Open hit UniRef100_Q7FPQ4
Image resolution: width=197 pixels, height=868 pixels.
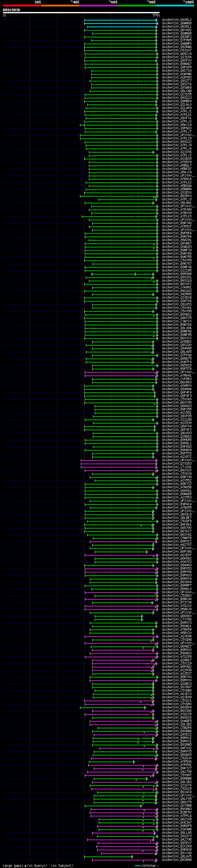coord(176,355)
